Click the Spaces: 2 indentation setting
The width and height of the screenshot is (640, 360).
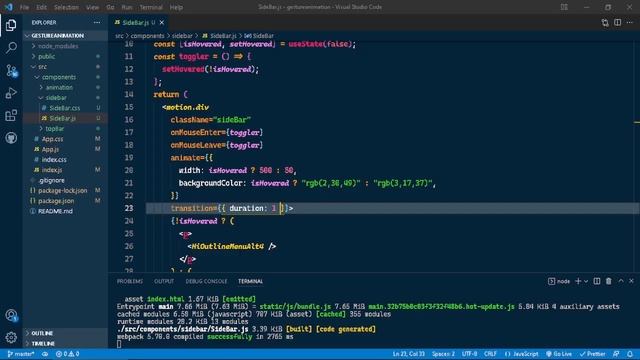coord(443,354)
